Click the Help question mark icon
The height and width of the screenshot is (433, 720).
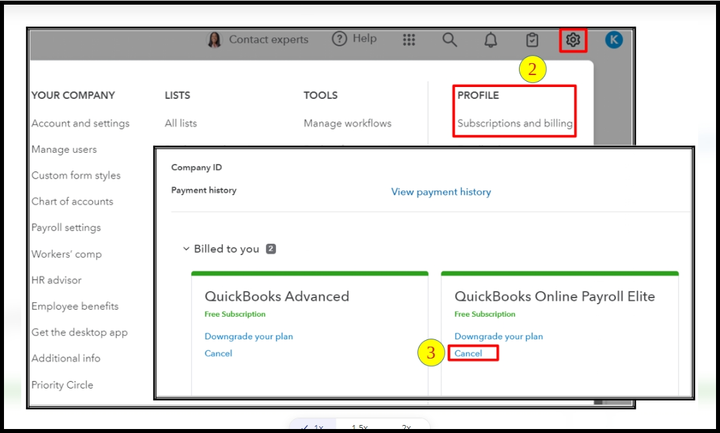pyautogui.click(x=339, y=39)
